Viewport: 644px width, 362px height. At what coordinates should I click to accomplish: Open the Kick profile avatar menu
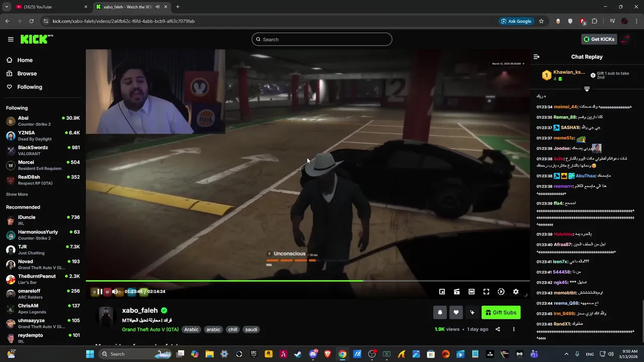coord(625,39)
